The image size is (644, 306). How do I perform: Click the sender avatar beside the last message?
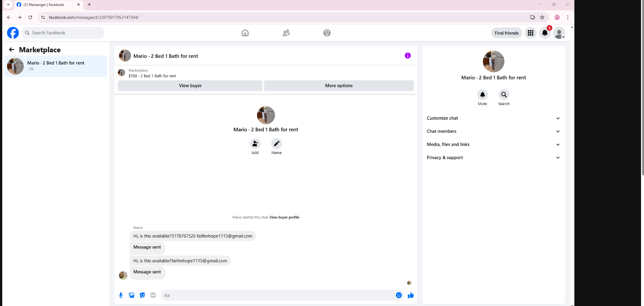tap(123, 275)
